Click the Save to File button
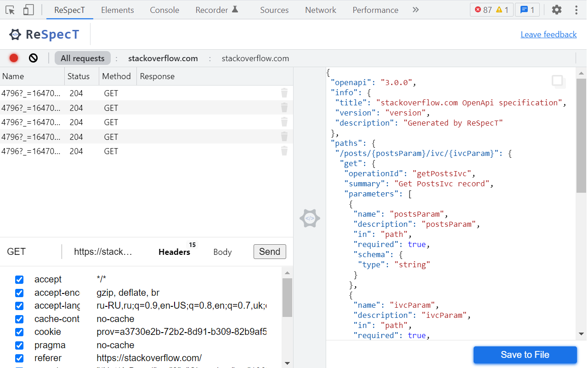The width and height of the screenshot is (588, 368). pos(525,355)
